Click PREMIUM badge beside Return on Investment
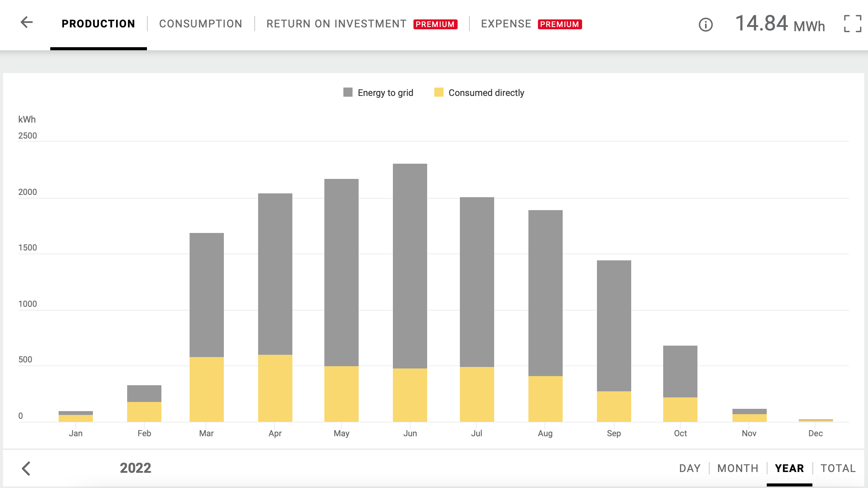The height and width of the screenshot is (488, 868). (435, 24)
